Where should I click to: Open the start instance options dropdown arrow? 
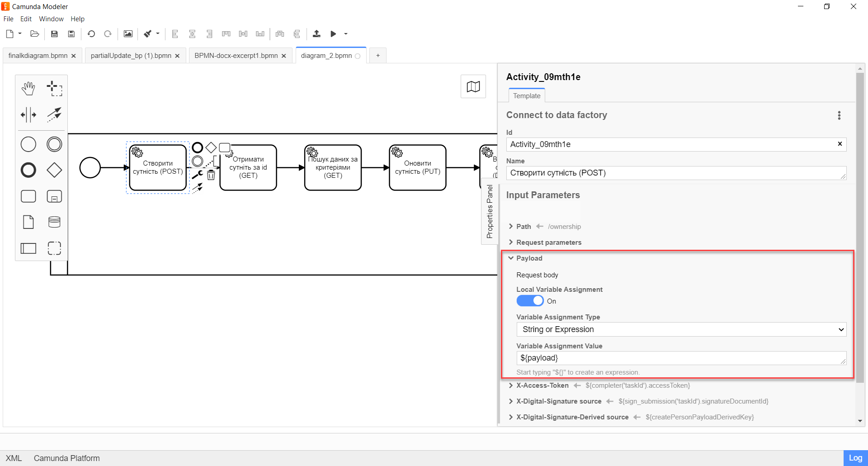346,34
